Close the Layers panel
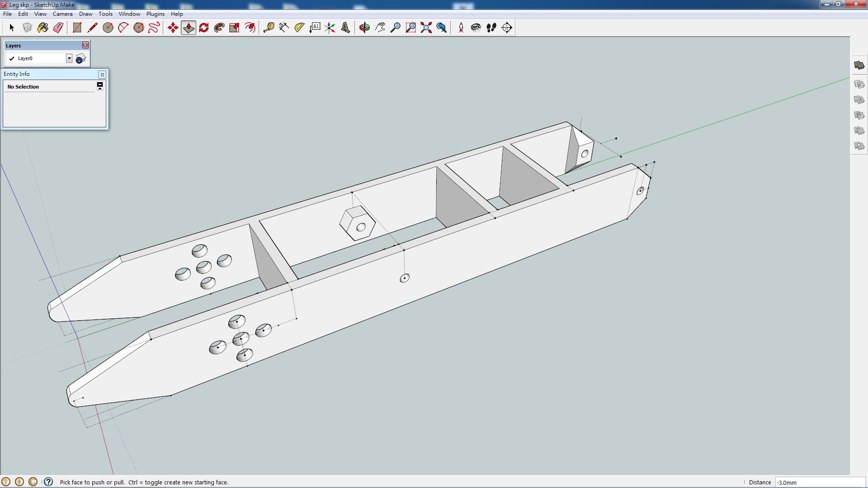868x488 pixels. [85, 45]
